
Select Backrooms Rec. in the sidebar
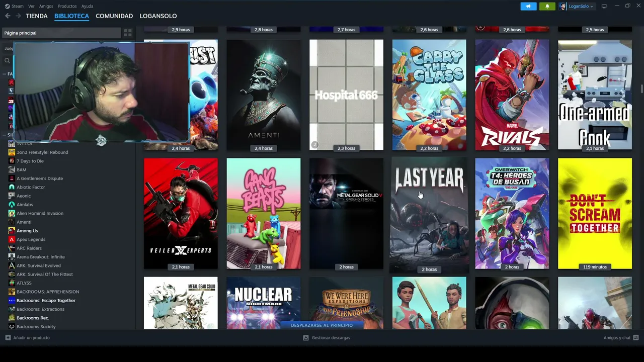(x=33, y=318)
